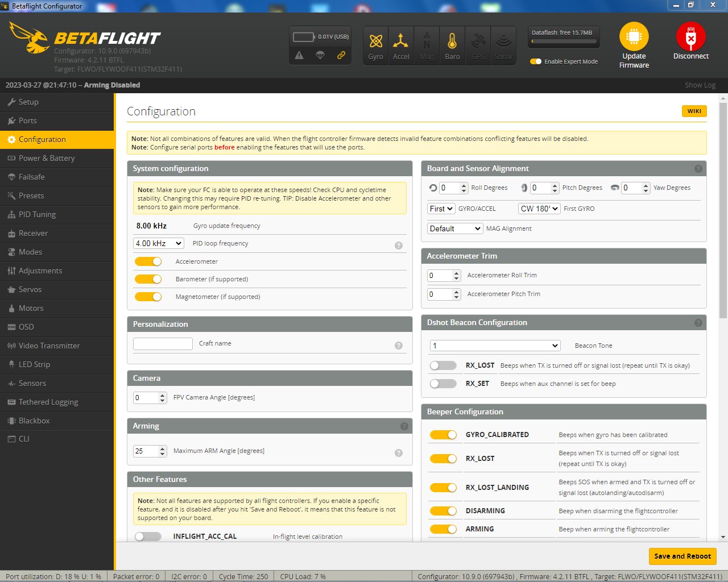Screen dimensions: 728x582
Task: Open the Beacon Tone dropdown
Action: click(494, 345)
